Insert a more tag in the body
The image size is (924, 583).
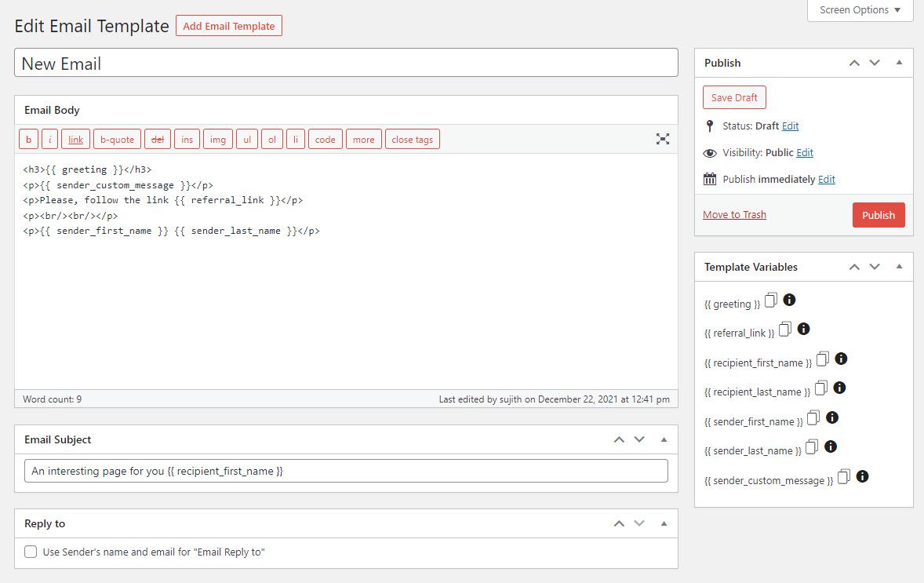point(363,139)
